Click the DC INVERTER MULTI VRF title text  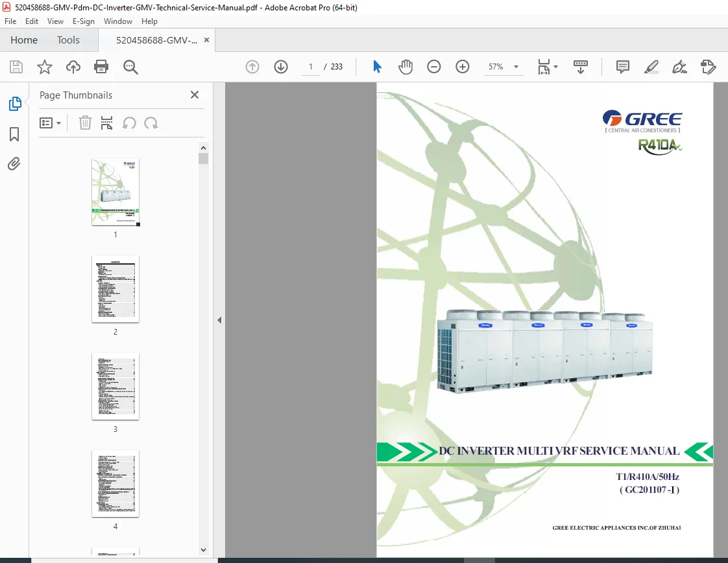pyautogui.click(x=559, y=451)
